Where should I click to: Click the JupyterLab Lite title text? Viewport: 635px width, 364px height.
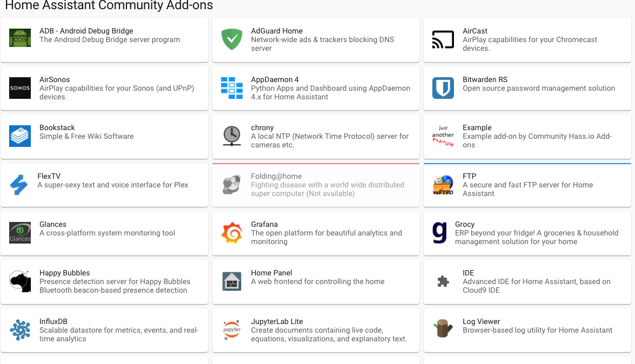(x=277, y=321)
